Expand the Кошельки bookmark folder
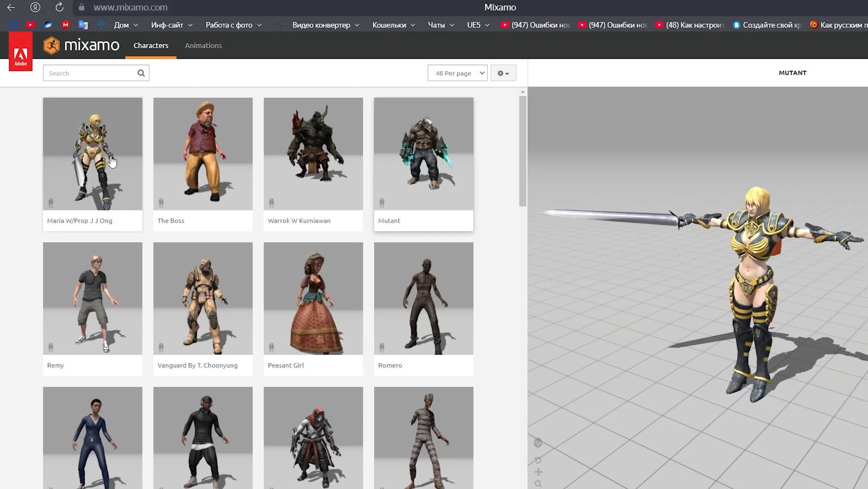868x489 pixels. pos(393,25)
